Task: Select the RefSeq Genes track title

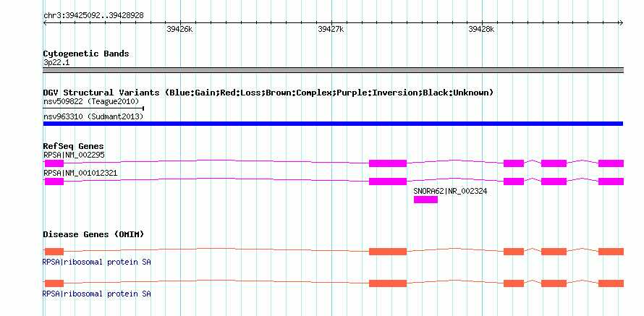Action: 74,146
